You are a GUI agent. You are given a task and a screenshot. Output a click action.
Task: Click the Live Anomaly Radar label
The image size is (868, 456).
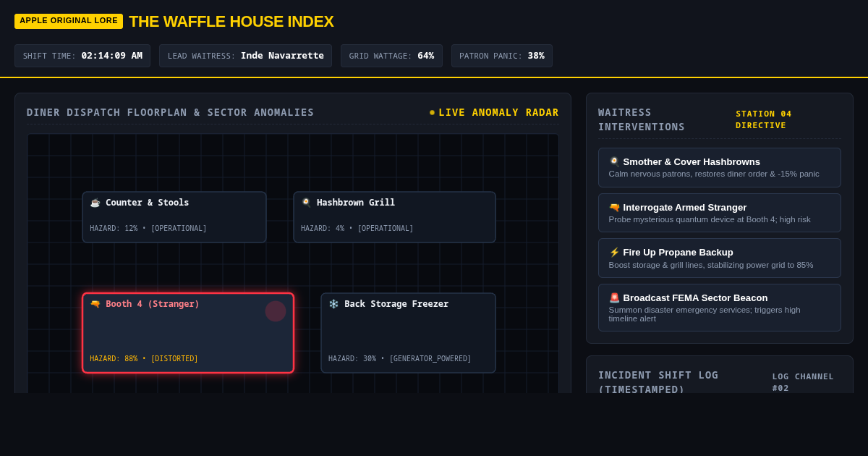[x=498, y=112]
